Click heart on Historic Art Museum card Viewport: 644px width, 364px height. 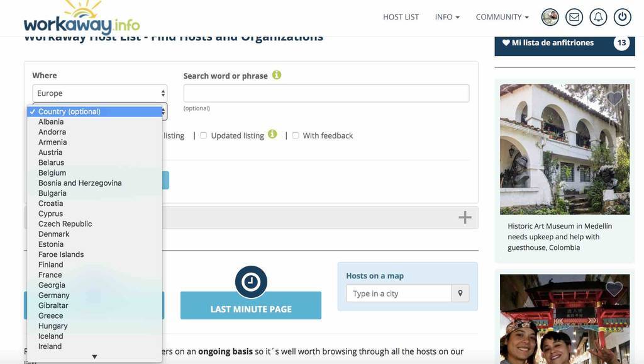614,98
